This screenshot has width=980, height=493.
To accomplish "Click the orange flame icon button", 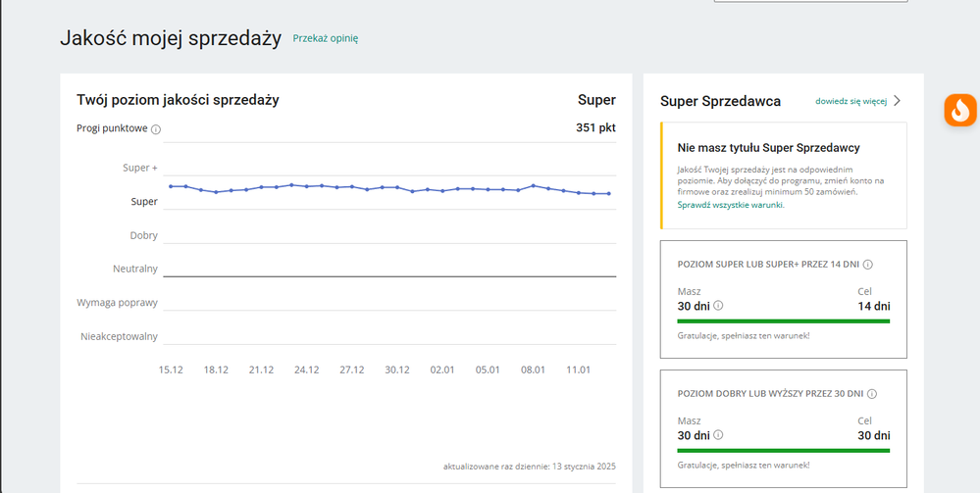I will click(960, 110).
